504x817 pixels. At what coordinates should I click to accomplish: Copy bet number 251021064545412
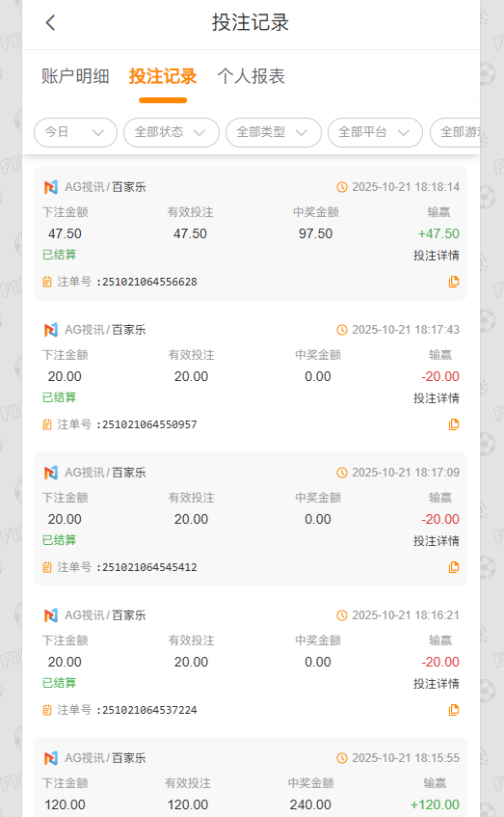point(454,567)
